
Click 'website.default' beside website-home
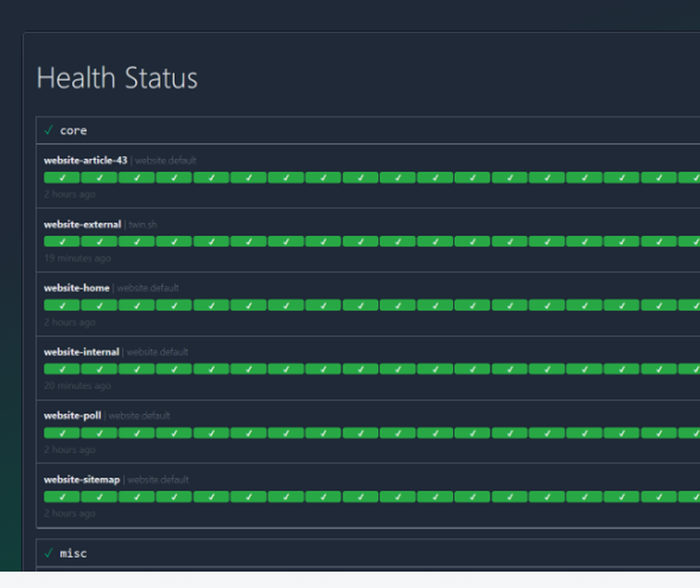click(148, 288)
